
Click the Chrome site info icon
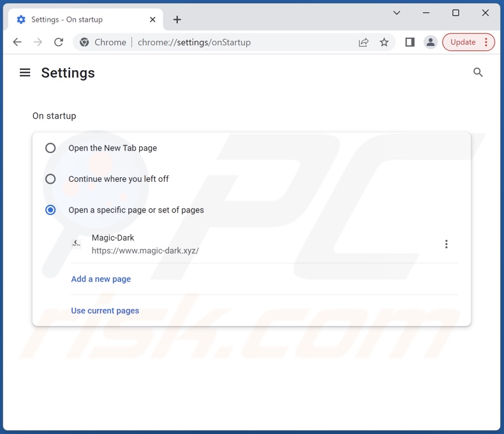click(x=85, y=42)
